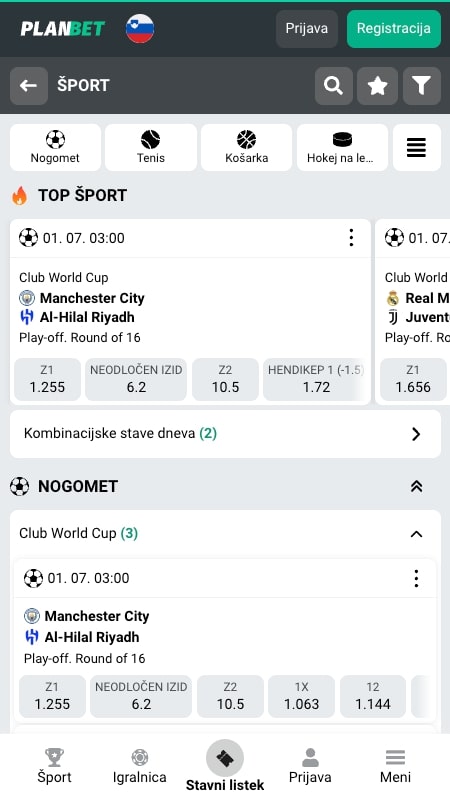Image resolution: width=450 pixels, height=800 pixels.
Task: Open Igralnica casino in bottom bar
Action: (139, 766)
